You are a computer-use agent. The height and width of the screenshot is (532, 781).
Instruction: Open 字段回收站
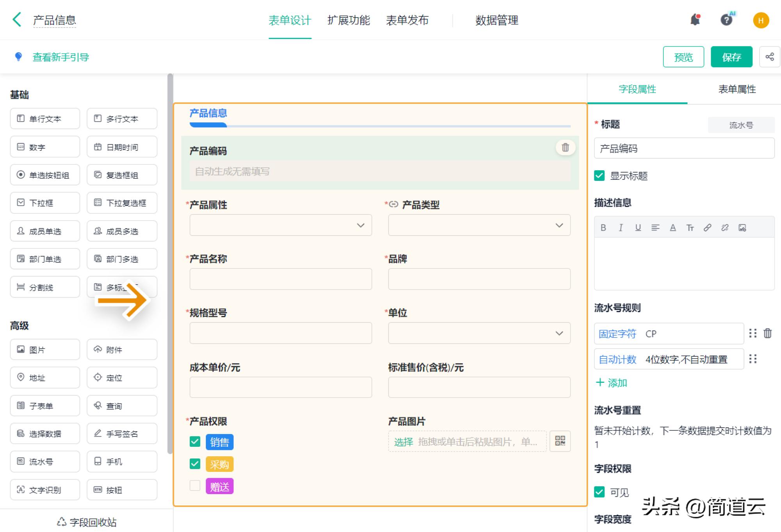pos(87,522)
